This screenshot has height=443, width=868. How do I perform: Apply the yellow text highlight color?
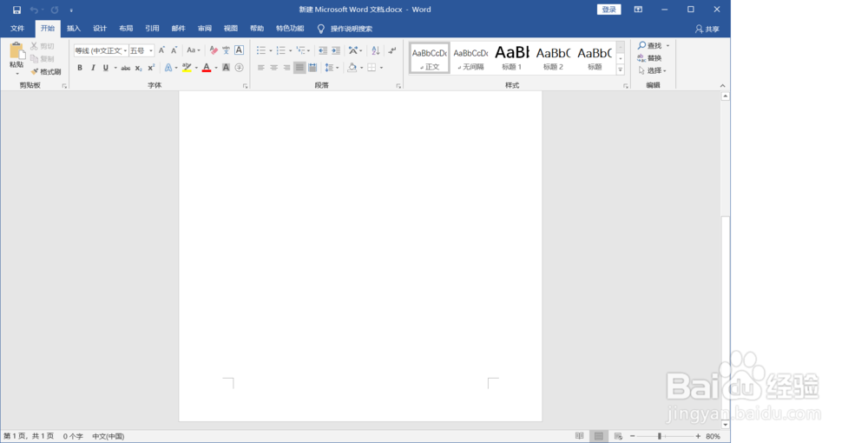click(x=187, y=68)
